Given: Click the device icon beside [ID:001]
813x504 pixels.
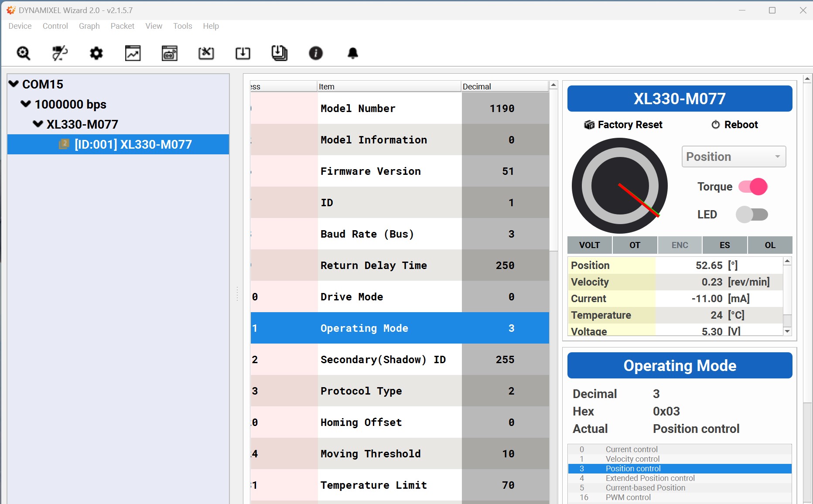Looking at the screenshot, I should tap(64, 144).
